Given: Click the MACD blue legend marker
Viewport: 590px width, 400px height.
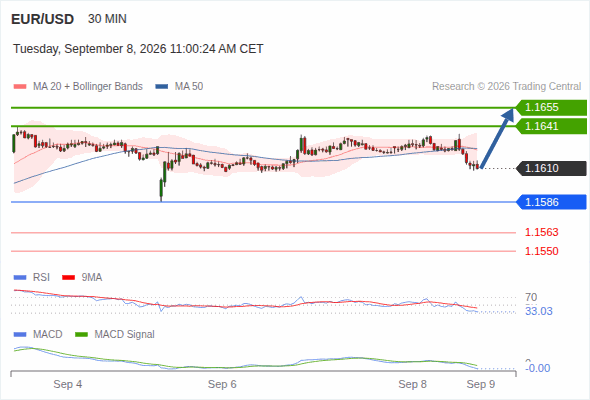Looking at the screenshot, I should (20, 335).
